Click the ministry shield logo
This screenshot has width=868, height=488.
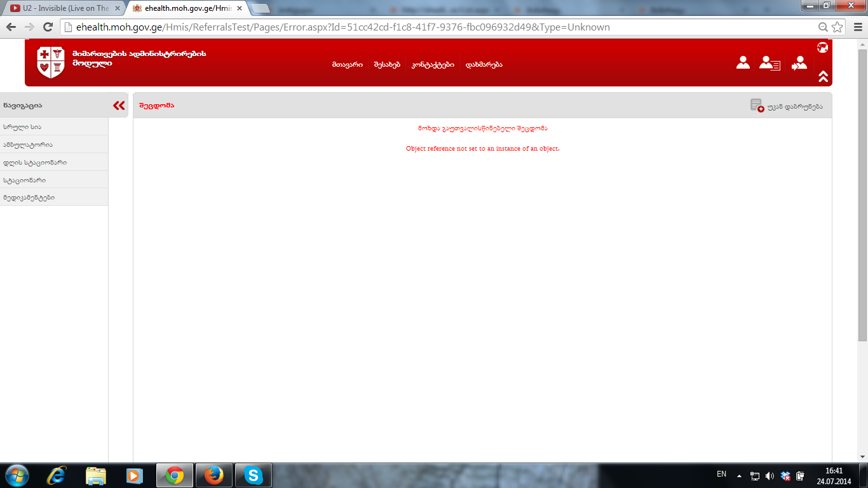coord(51,62)
